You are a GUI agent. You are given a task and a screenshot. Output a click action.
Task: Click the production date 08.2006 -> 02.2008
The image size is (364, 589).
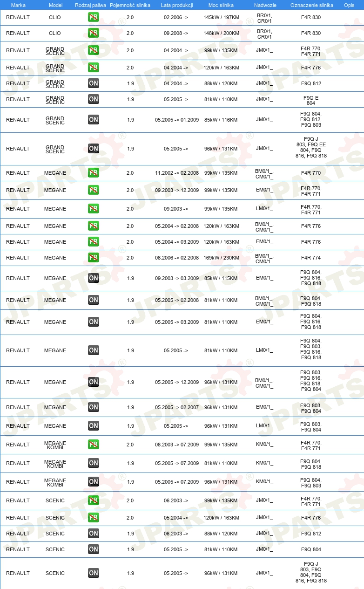[x=177, y=258]
